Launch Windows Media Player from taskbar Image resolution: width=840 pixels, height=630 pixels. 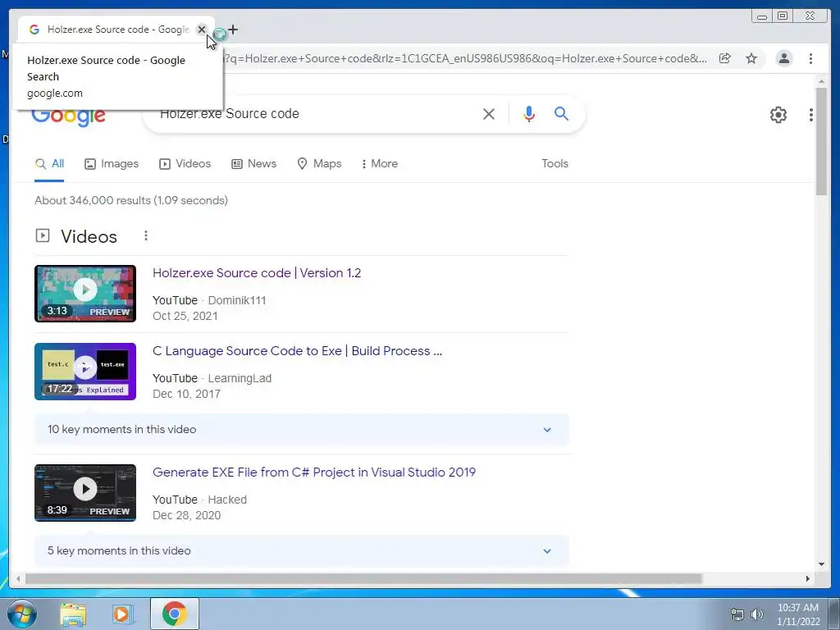point(121,614)
